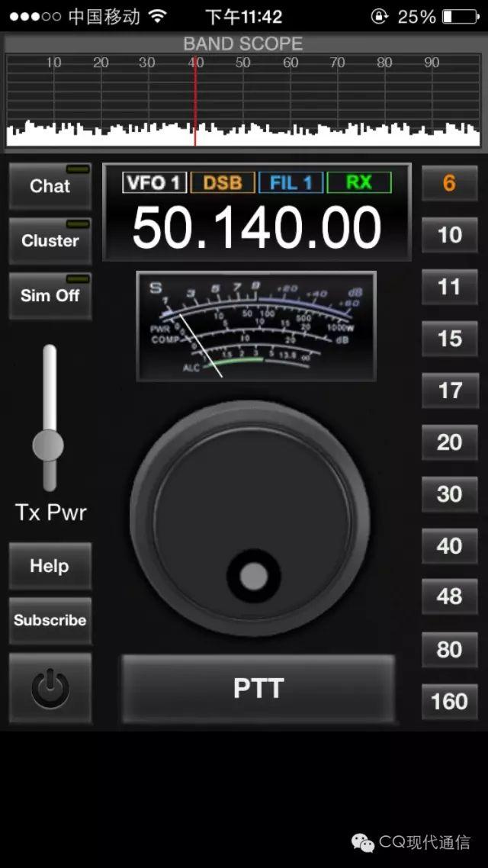Change the DSB mode indicator
The width and height of the screenshot is (488, 868).
tap(223, 183)
